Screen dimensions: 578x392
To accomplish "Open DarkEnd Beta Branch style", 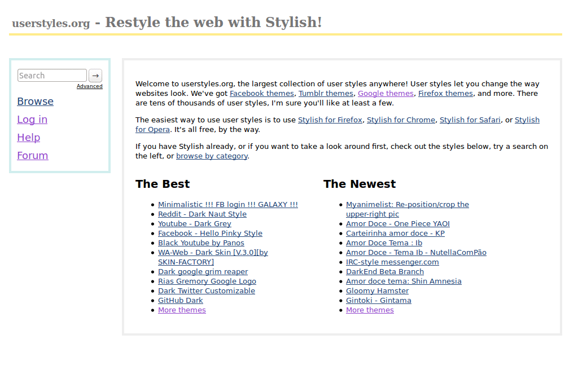I will pyautogui.click(x=385, y=271).
